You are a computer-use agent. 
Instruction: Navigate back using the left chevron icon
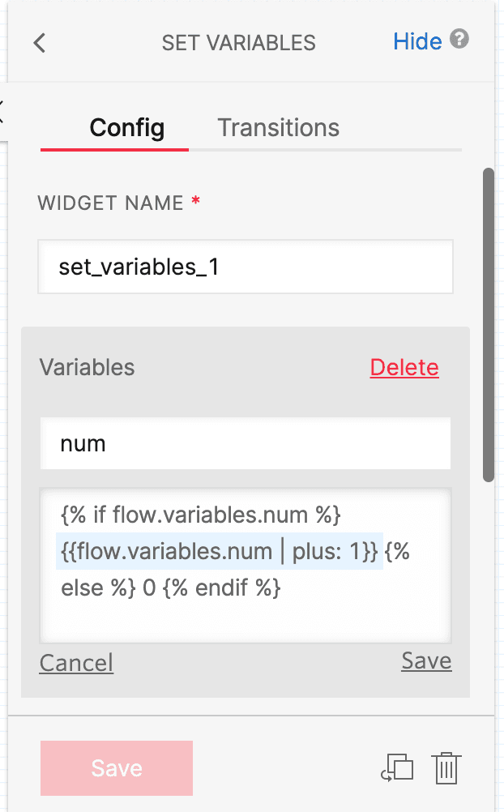39,43
